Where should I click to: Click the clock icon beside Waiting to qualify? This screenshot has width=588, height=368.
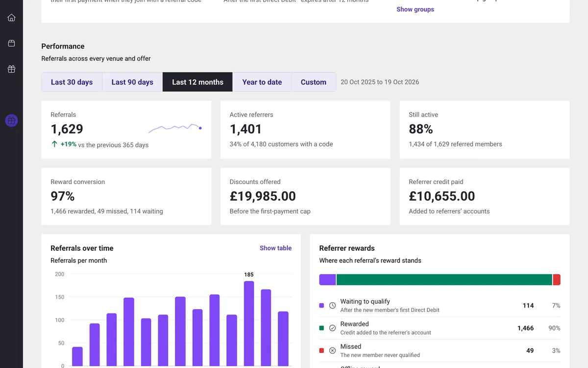tap(332, 305)
